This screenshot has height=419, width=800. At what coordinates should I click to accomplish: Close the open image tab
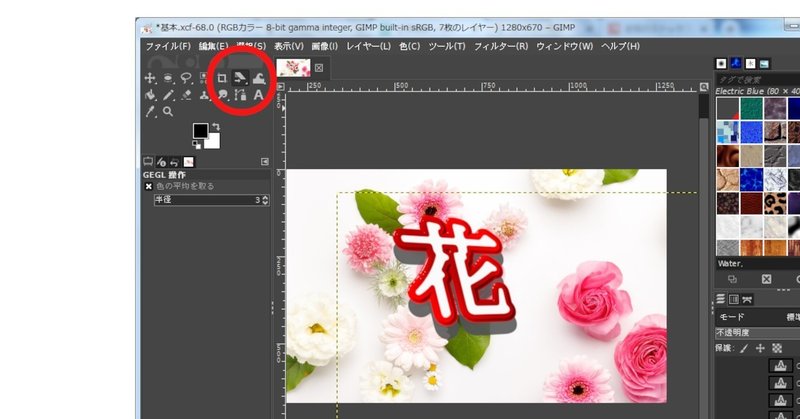tap(319, 67)
